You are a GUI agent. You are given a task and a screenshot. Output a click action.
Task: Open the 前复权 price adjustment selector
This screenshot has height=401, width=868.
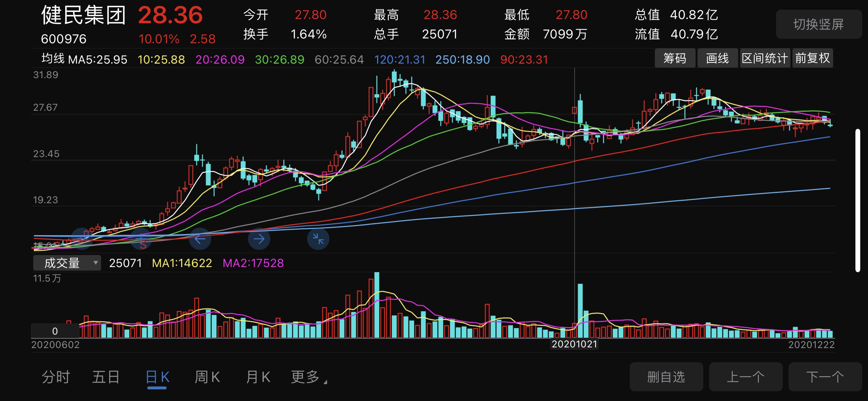pos(812,58)
